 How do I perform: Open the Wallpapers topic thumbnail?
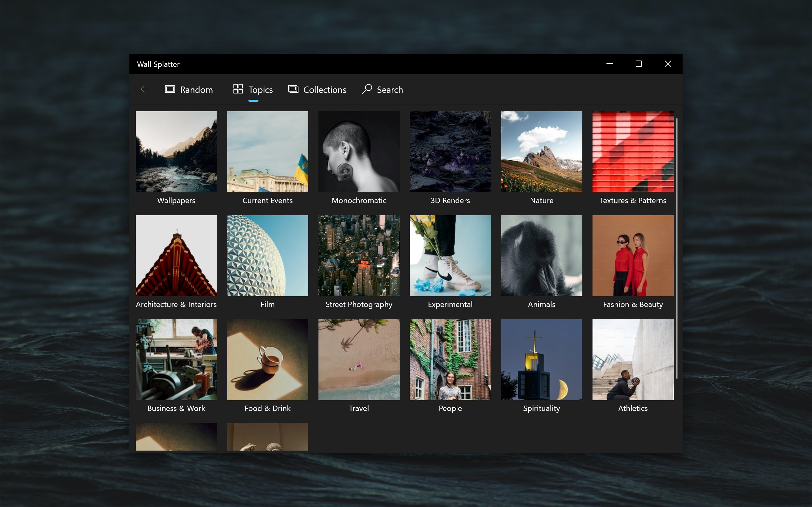click(176, 151)
